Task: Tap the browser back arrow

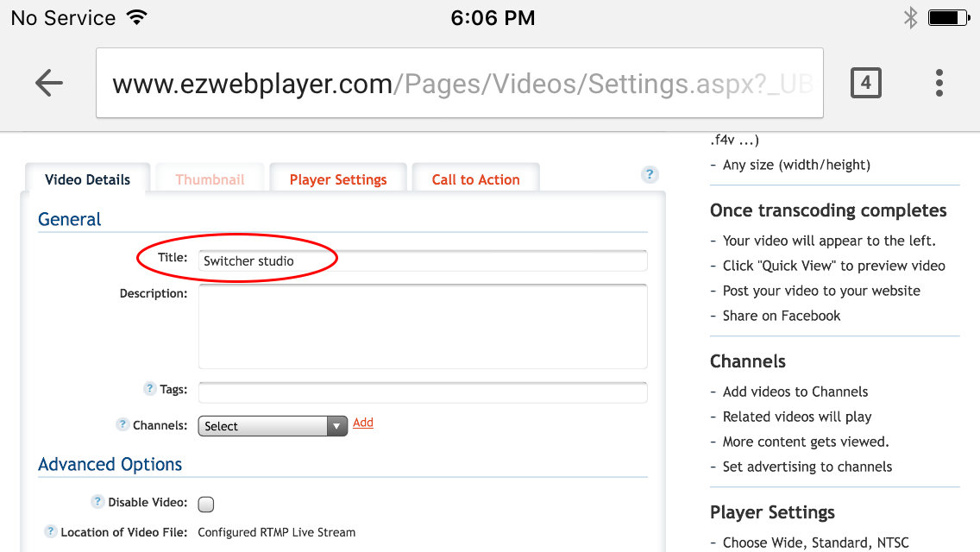Action: click(x=49, y=83)
